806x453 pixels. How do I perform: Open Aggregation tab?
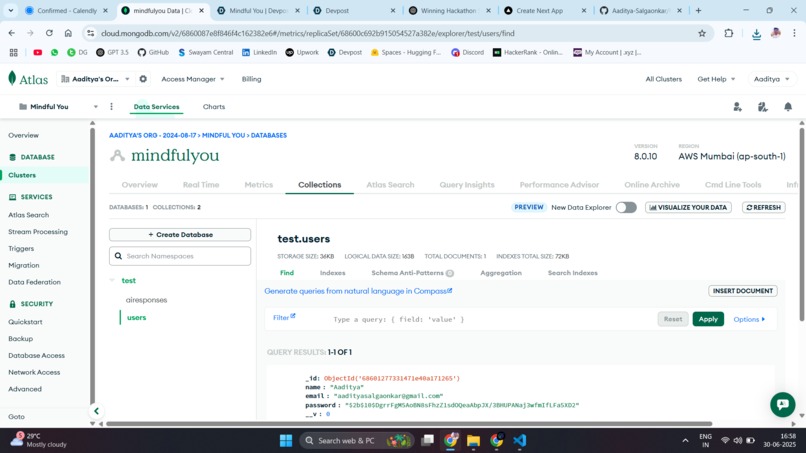point(501,273)
